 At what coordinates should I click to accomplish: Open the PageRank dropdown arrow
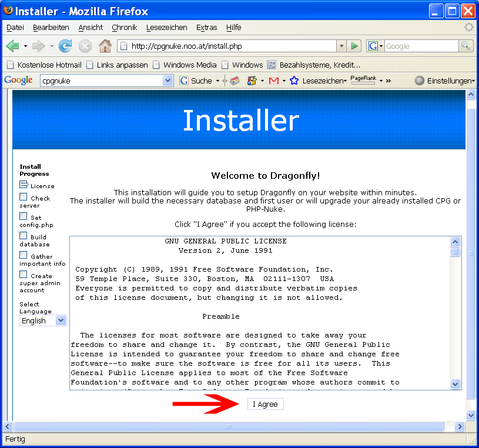(x=381, y=81)
